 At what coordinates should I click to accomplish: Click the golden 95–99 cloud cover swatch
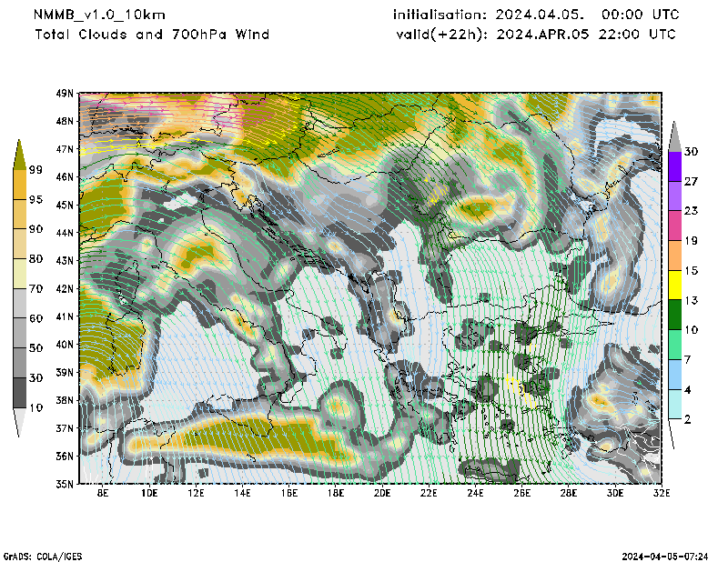click(x=19, y=185)
